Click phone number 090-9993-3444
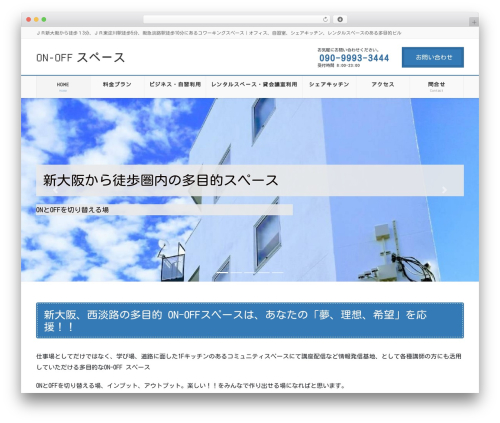Screen dimensions: 500x423 click(354, 58)
